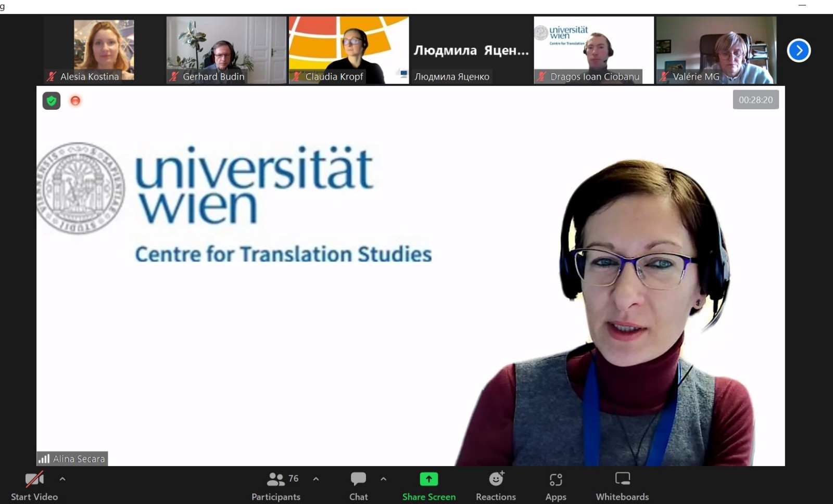Click the Alina Secara speaker name label
Screen dimensions: 833x504
79,459
